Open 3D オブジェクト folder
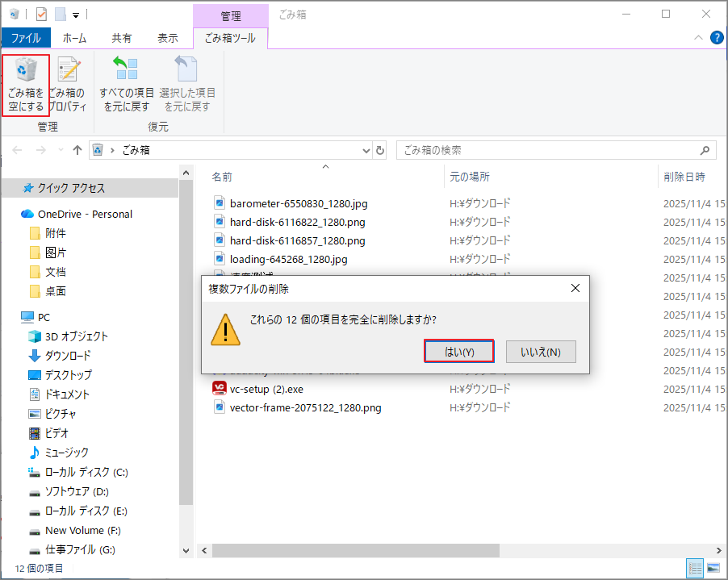 pyautogui.click(x=76, y=336)
